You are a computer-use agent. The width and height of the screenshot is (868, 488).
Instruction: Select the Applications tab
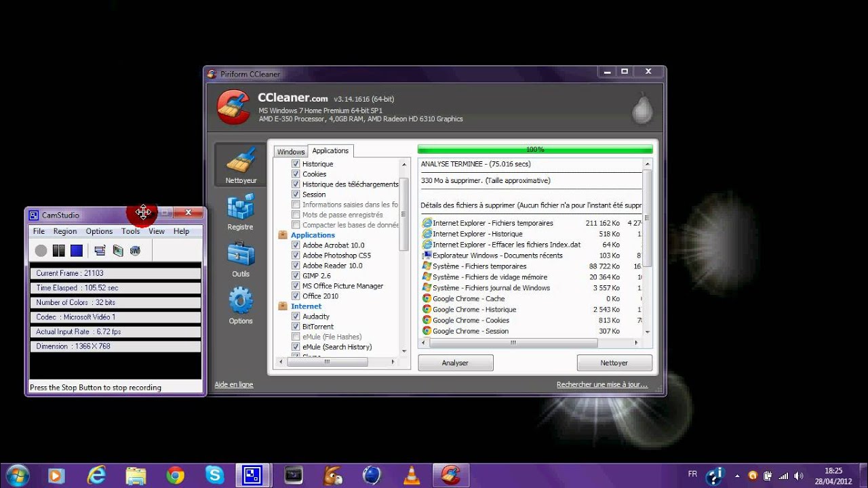330,150
